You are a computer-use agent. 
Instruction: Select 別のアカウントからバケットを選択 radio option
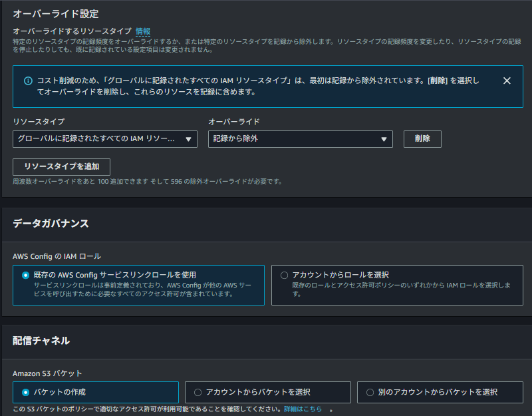[370, 392]
